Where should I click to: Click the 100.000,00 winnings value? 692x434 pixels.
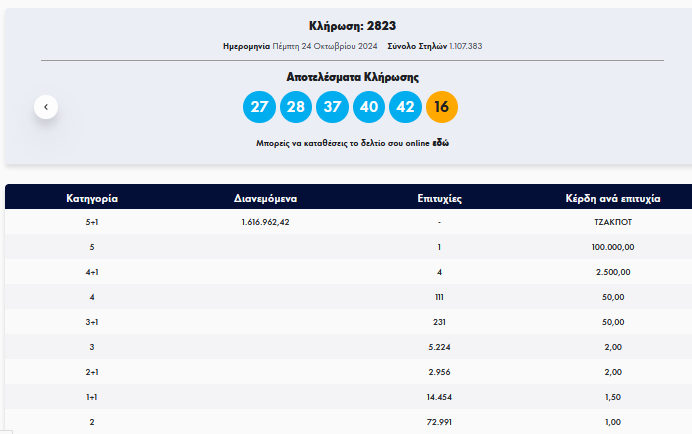click(613, 246)
